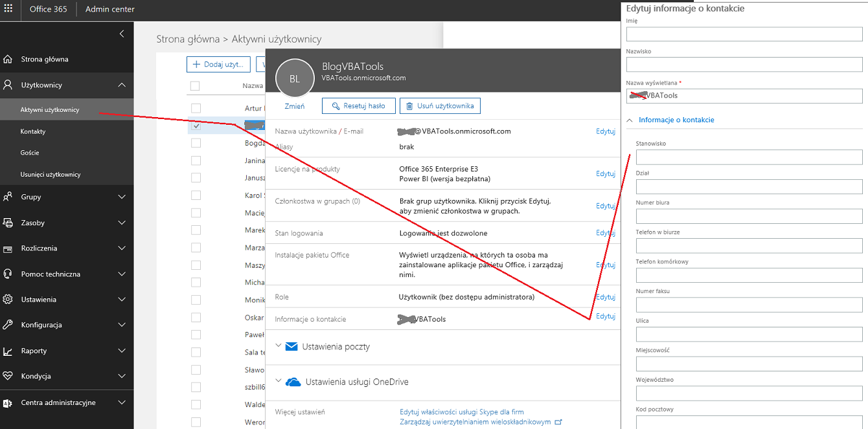Image resolution: width=868 pixels, height=429 pixels.
Task: Click the Telefon komórkowy input field
Action: pyautogui.click(x=749, y=275)
